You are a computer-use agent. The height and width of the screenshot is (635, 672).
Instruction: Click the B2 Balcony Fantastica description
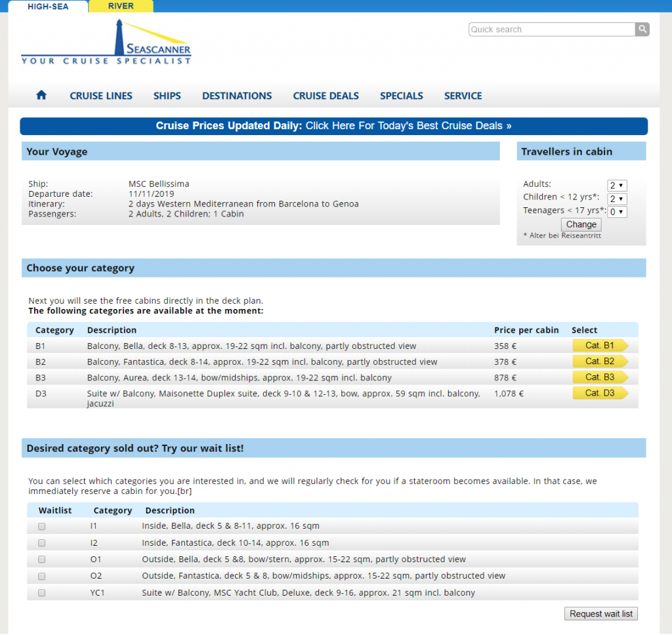pos(262,361)
